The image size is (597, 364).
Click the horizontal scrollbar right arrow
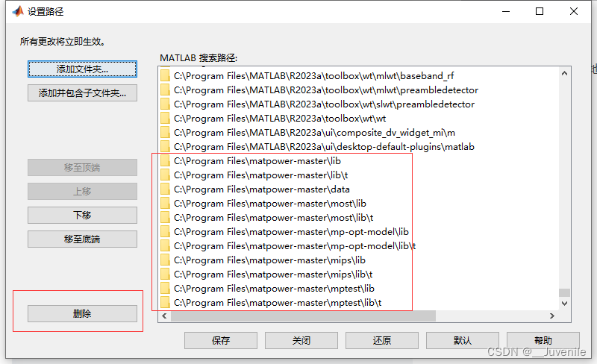[x=552, y=316]
